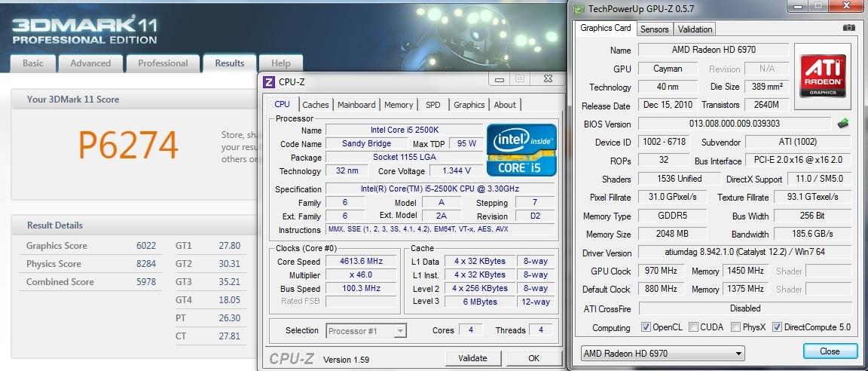
Task: Click the Texture Fillrate 93.1 GTexel/s field
Action: 812,197
